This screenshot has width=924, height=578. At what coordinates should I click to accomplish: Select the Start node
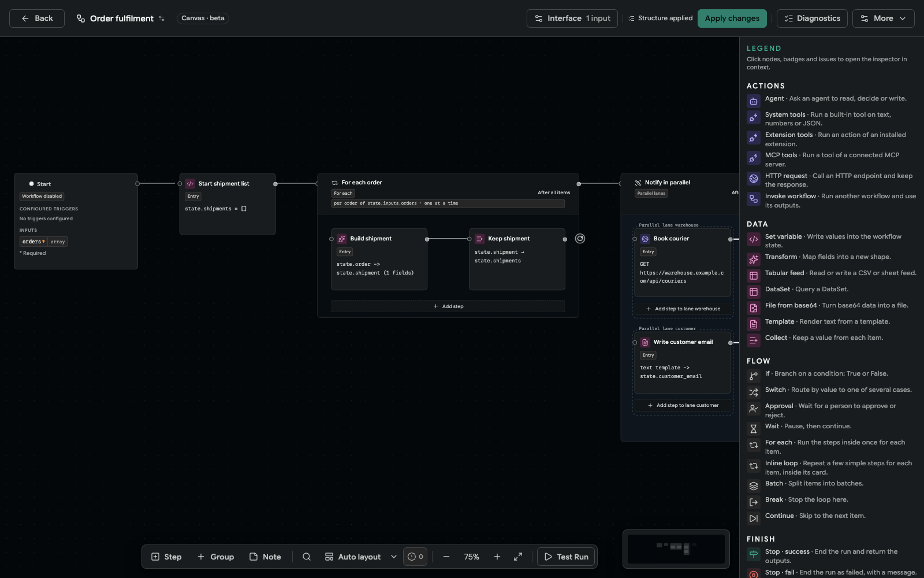76,221
